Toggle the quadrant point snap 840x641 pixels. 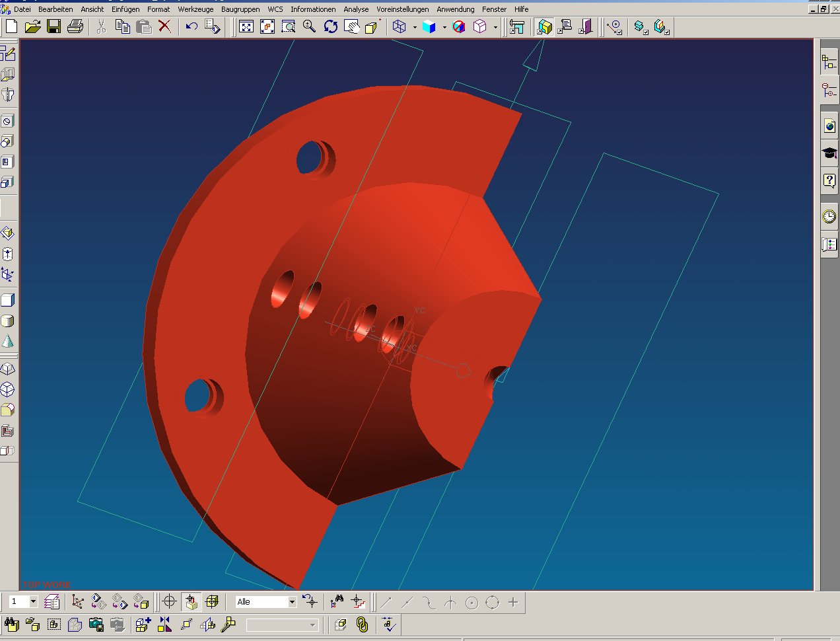(x=493, y=602)
